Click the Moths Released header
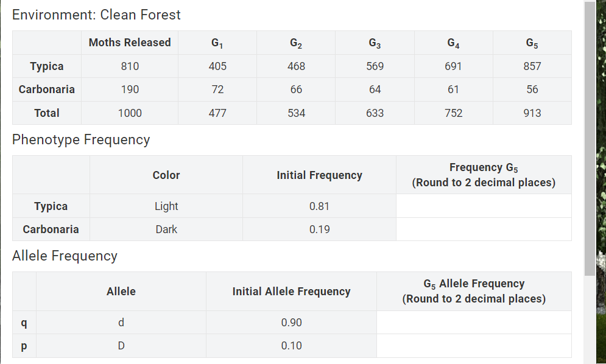The height and width of the screenshot is (364, 606). coord(129,43)
